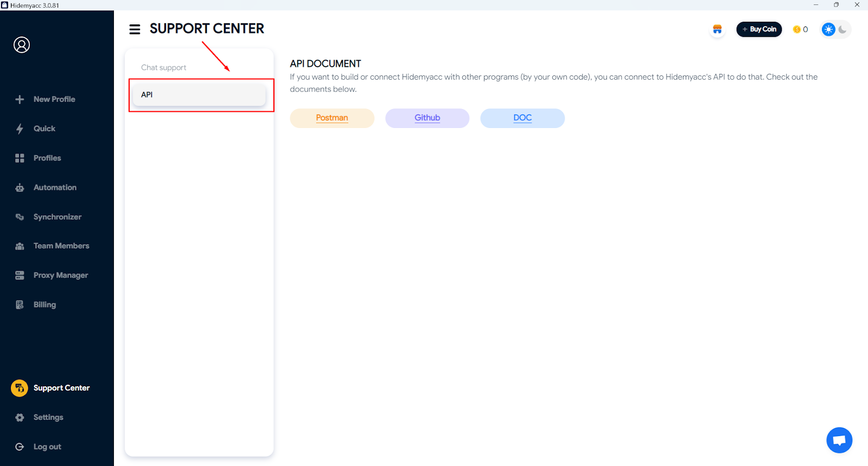Close the Hidemyacc window
This screenshot has height=466, width=868.
click(857, 5)
